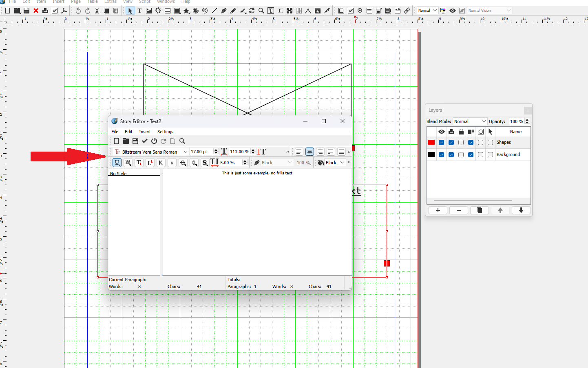588x368 pixels.
Task: Toggle print checkbox of Background layer
Action: (451, 155)
